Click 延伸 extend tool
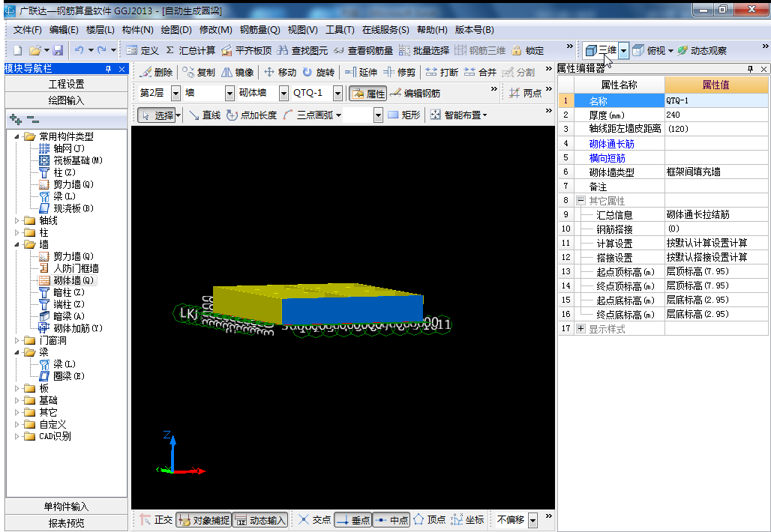 (x=361, y=72)
